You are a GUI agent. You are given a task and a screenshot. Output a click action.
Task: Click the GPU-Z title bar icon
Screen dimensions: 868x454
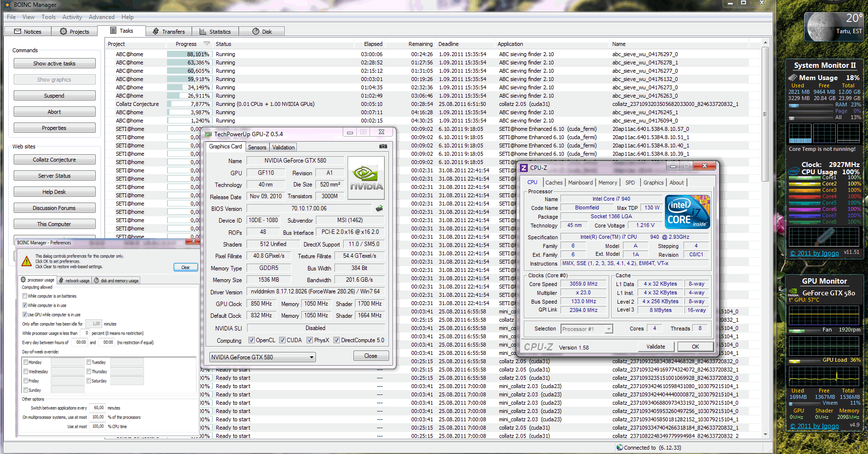tap(208, 134)
